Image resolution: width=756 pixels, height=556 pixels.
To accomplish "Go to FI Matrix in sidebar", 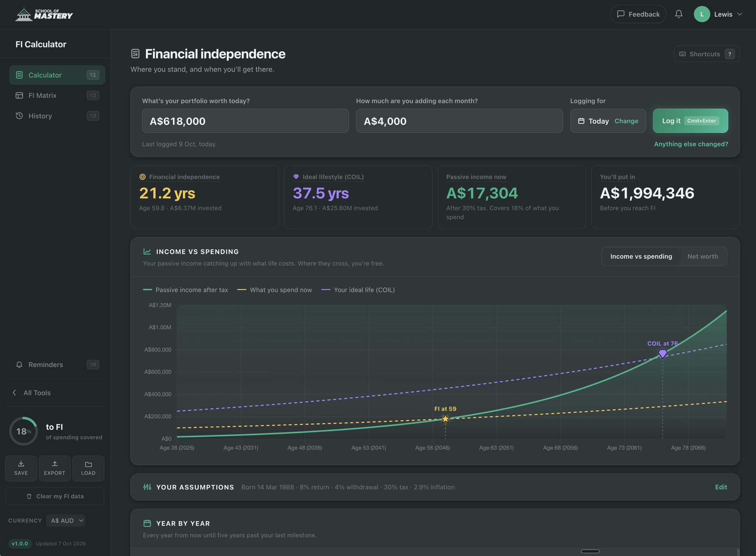I will click(x=57, y=95).
